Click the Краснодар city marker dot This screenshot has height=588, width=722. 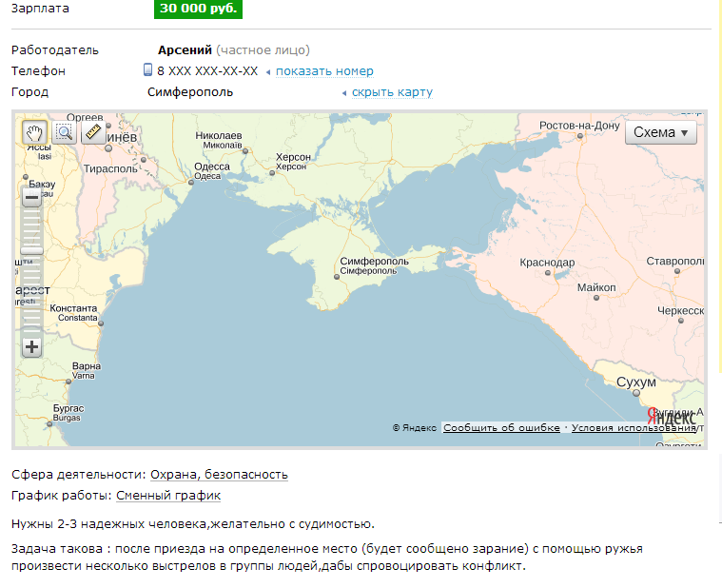(548, 274)
